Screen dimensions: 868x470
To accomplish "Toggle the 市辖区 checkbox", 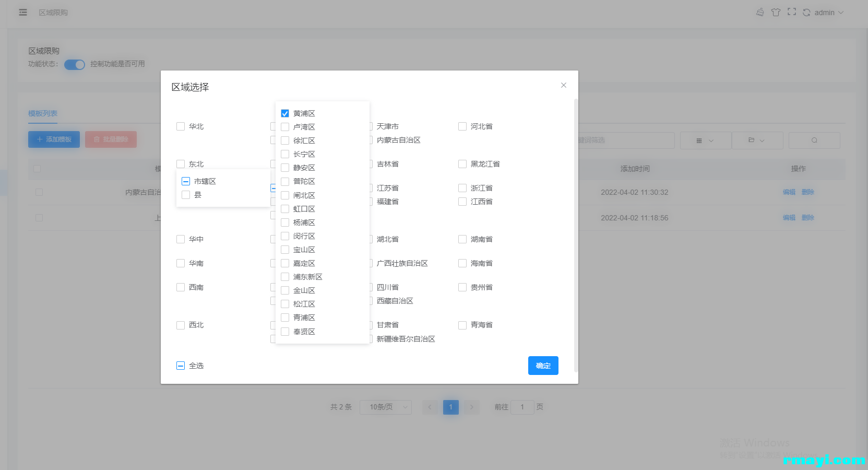I will point(186,181).
